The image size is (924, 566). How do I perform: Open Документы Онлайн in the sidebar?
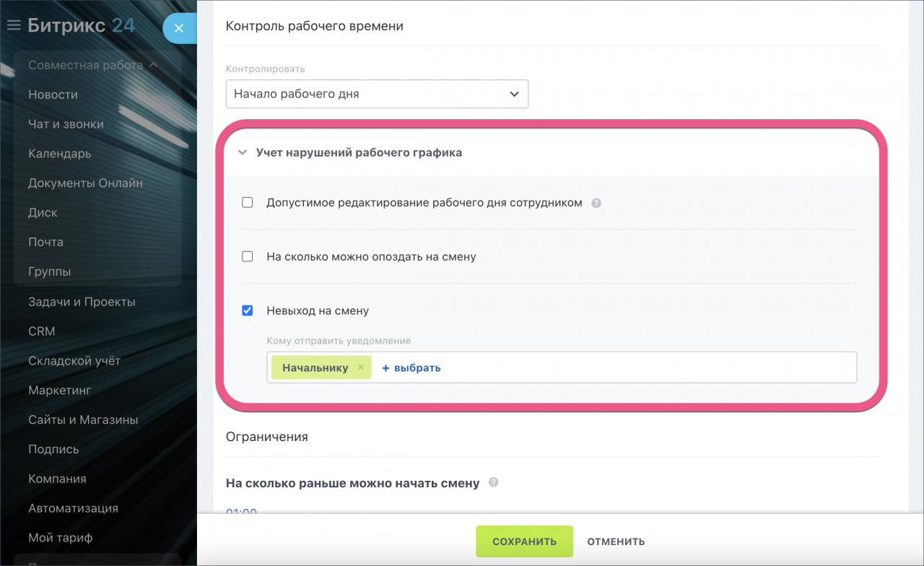(x=85, y=183)
